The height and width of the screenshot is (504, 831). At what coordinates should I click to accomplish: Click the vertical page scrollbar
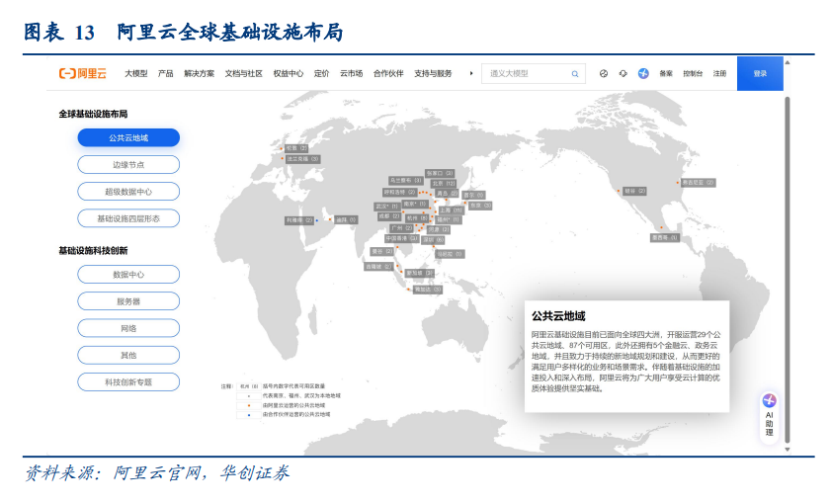click(788, 269)
